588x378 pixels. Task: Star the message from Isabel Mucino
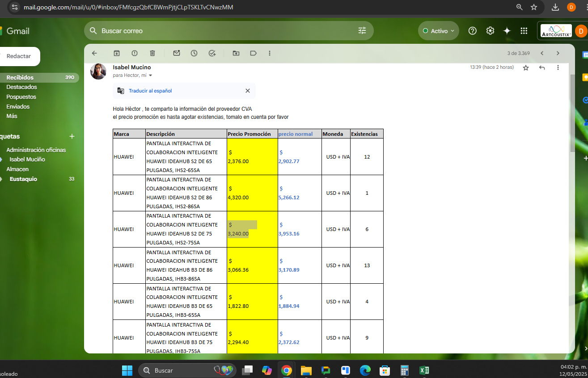(x=526, y=67)
